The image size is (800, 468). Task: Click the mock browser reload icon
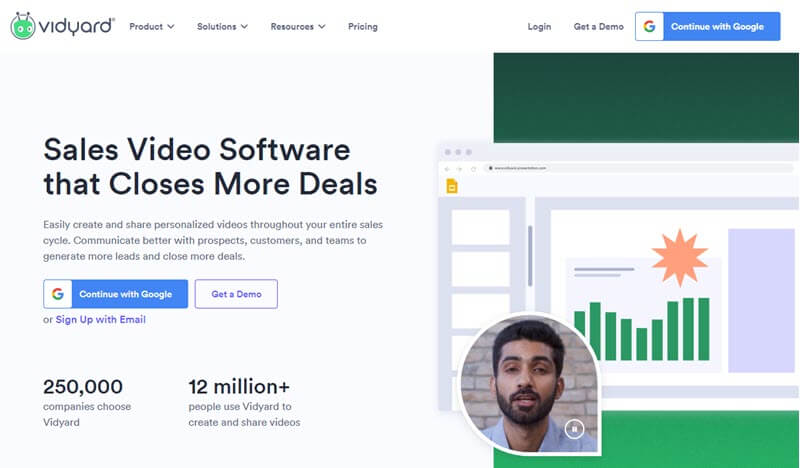point(473,168)
